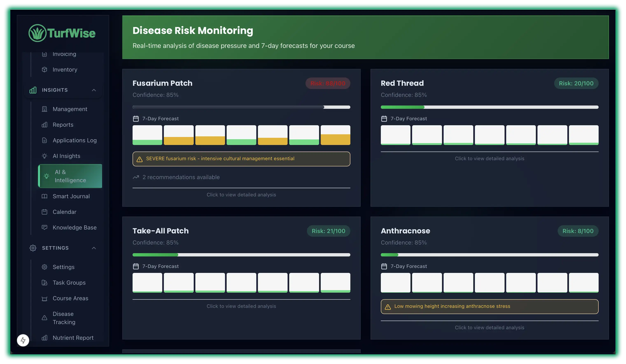Click the Smart Journal book icon
The width and height of the screenshot is (626, 364).
click(x=45, y=196)
